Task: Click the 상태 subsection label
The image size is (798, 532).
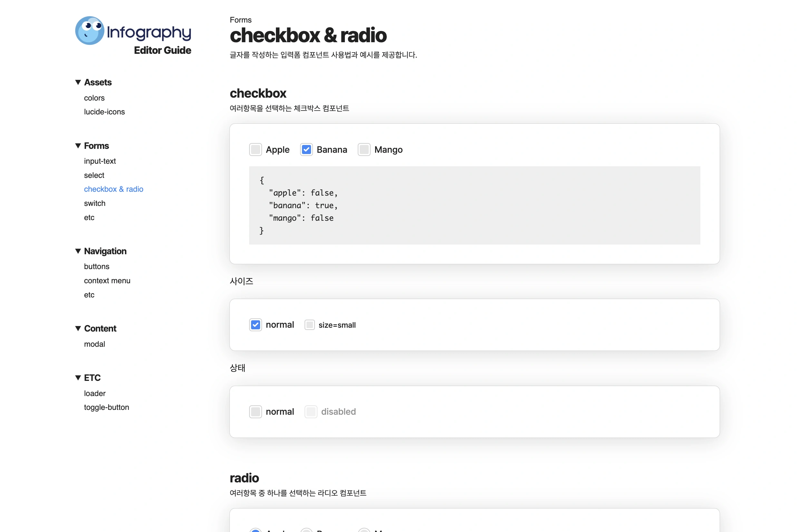Action: tap(238, 368)
